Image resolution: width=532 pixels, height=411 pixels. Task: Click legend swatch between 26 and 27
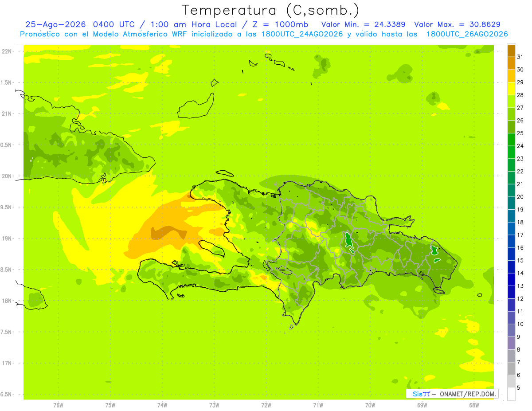511,114
